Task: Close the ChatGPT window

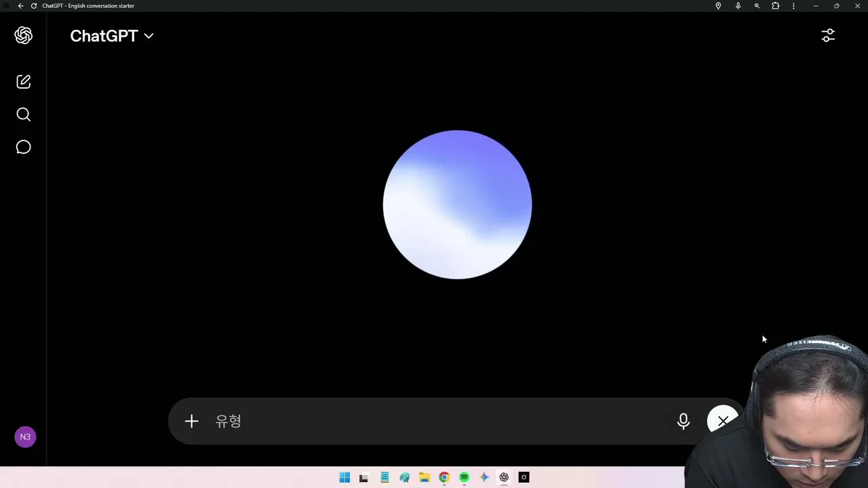Action: tap(857, 5)
